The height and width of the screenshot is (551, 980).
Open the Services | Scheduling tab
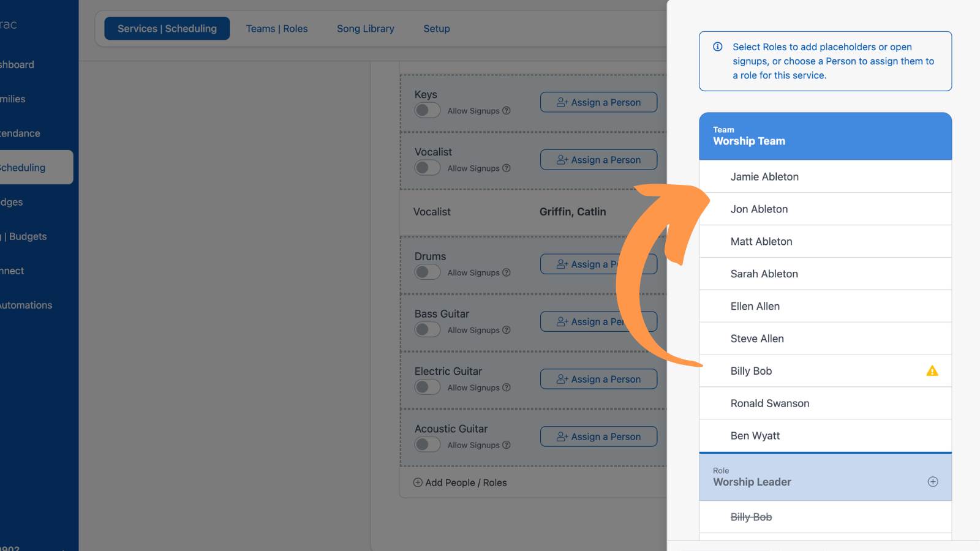pyautogui.click(x=167, y=29)
